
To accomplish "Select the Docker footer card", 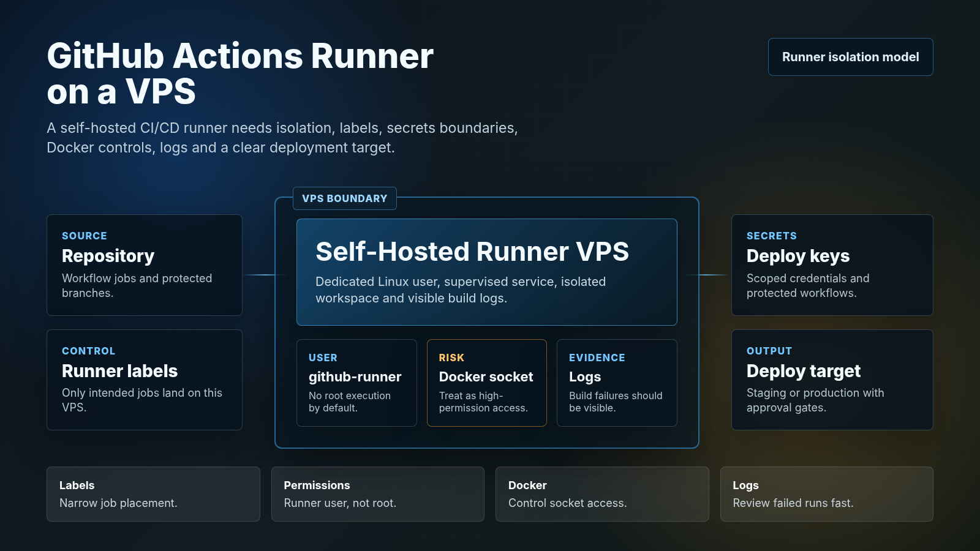I will 602,494.
